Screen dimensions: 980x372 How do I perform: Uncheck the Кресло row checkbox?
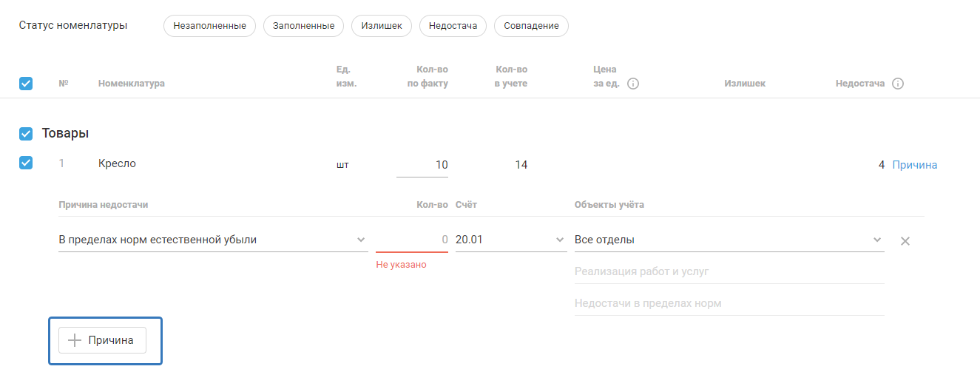click(x=26, y=163)
